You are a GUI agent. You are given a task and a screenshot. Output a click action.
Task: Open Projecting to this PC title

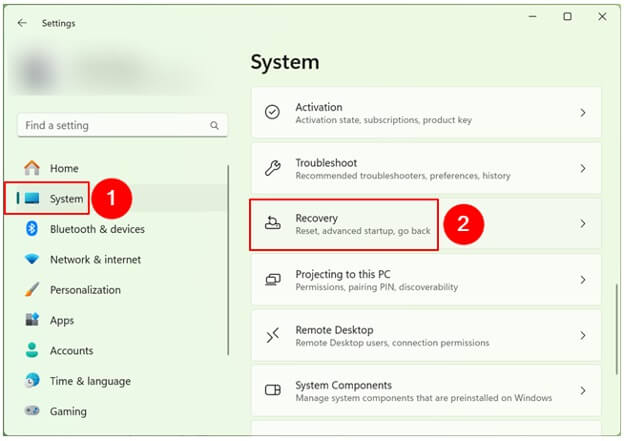click(x=343, y=274)
